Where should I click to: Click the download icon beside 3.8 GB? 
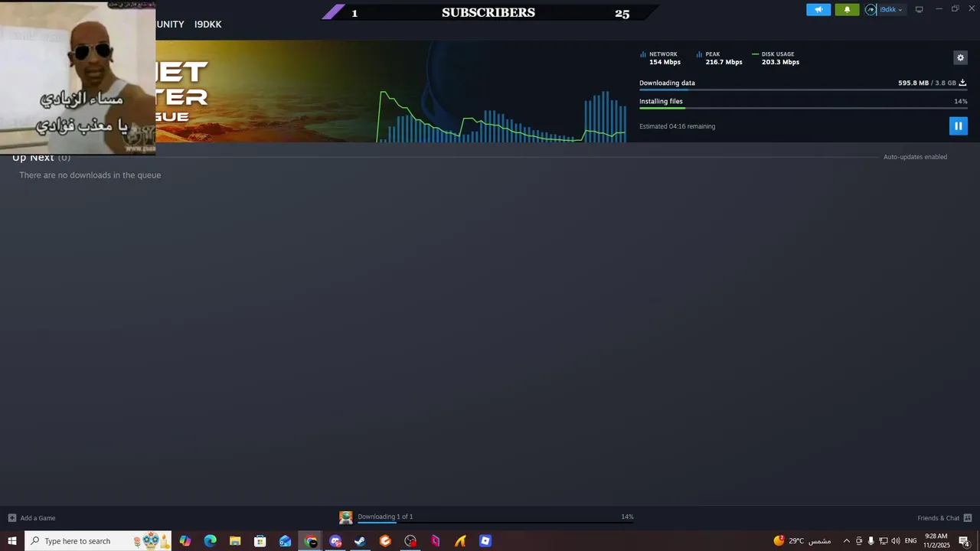(x=962, y=83)
